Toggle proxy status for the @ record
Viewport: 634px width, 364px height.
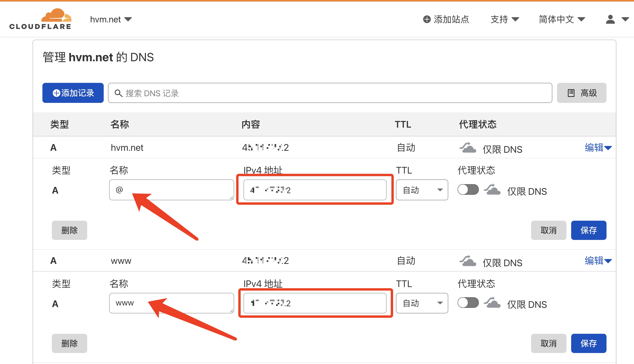point(468,189)
